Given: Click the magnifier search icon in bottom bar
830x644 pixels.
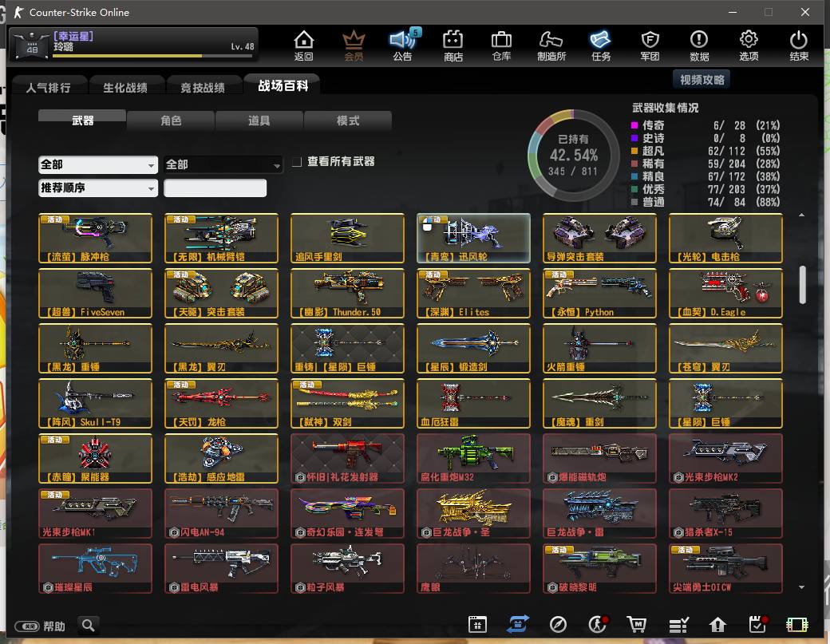Looking at the screenshot, I should (x=89, y=626).
